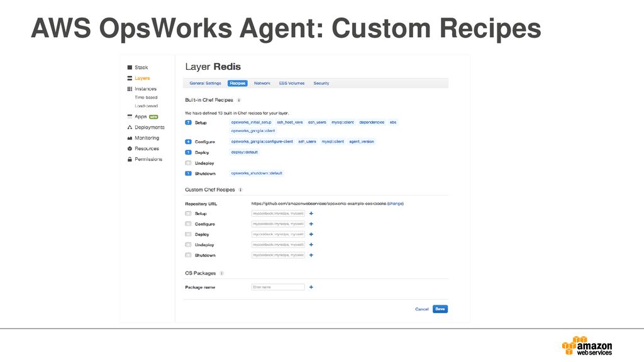Click the NEW badge next to Apps

[x=153, y=117]
